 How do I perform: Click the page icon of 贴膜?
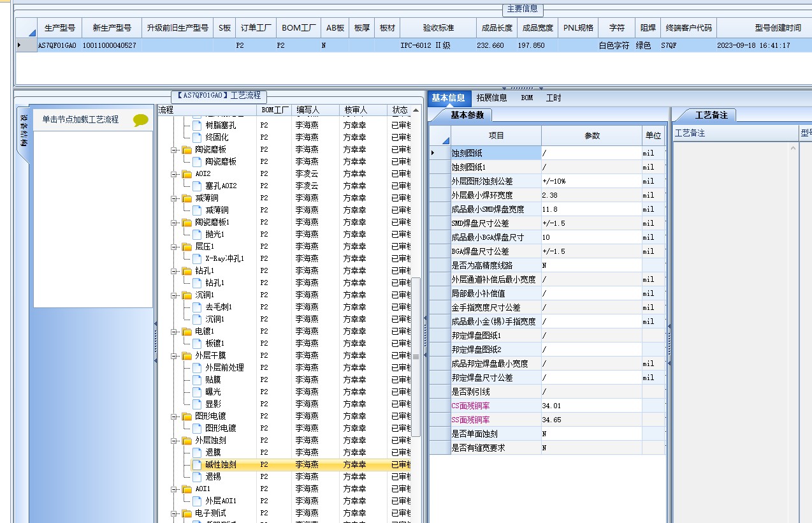[197, 379]
